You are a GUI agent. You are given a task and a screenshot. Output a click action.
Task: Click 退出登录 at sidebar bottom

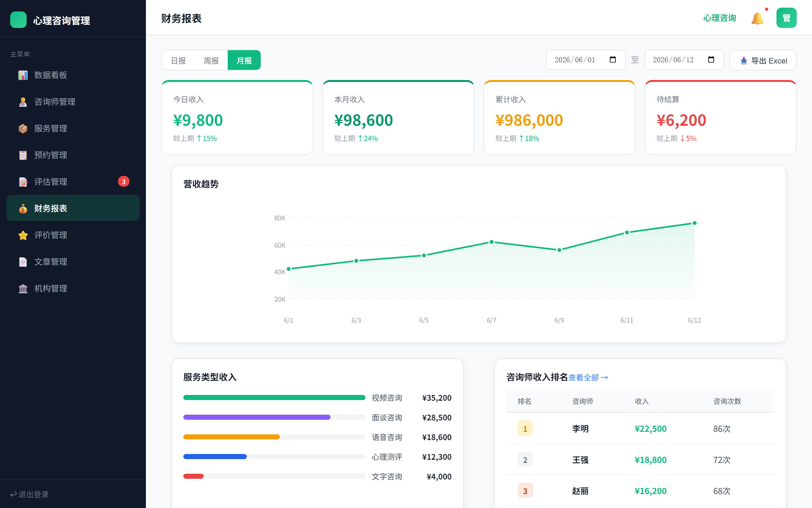click(29, 494)
